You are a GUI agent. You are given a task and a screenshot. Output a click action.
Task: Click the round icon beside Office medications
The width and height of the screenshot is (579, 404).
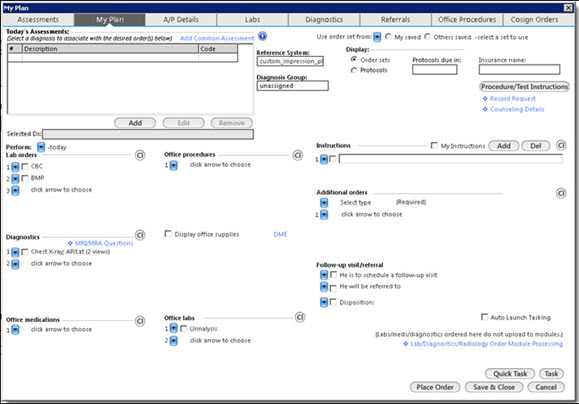140,321
